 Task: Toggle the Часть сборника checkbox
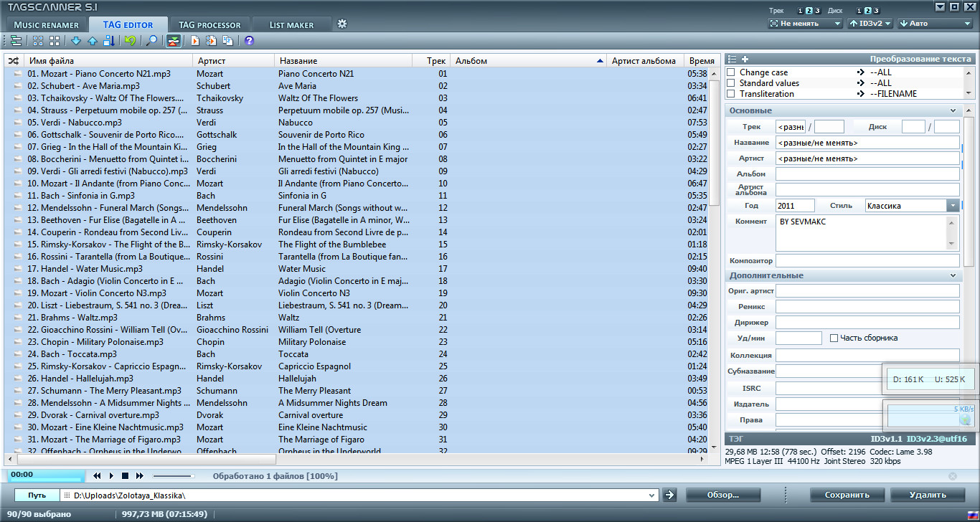coord(834,338)
